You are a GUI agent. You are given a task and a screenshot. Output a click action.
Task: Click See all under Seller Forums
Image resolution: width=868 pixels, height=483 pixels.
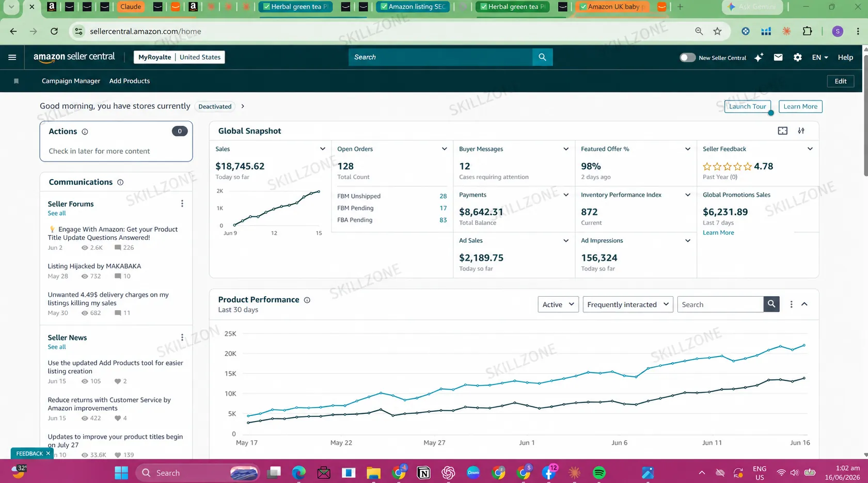click(x=57, y=213)
